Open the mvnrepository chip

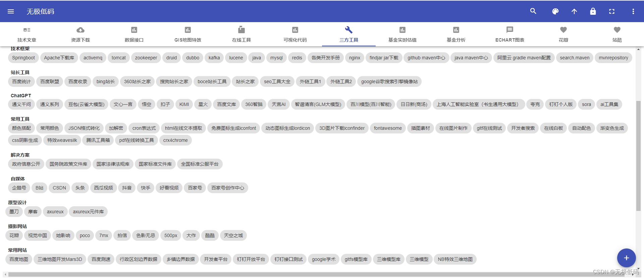[x=613, y=58]
